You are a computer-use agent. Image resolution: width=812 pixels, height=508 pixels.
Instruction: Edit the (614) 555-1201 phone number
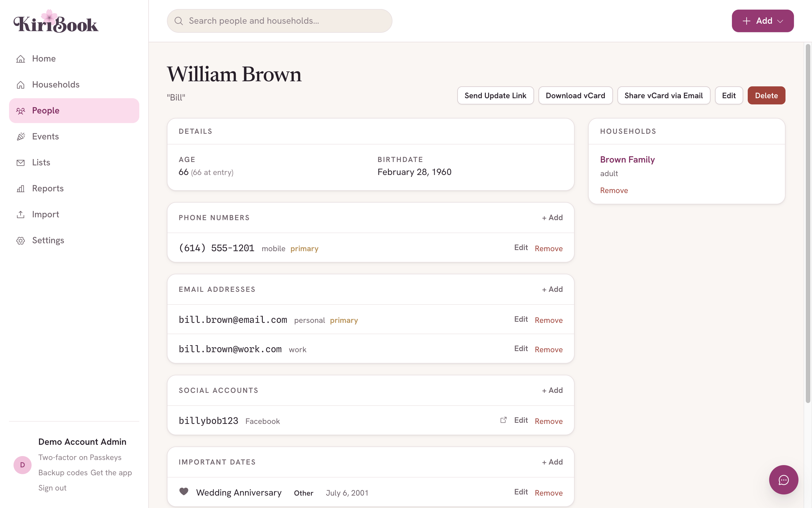click(521, 248)
